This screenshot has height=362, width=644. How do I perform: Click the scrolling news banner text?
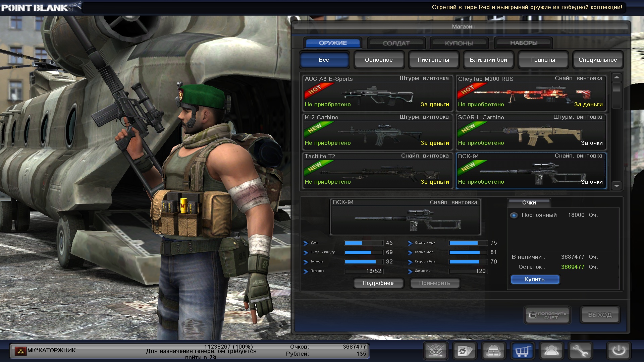(x=527, y=7)
